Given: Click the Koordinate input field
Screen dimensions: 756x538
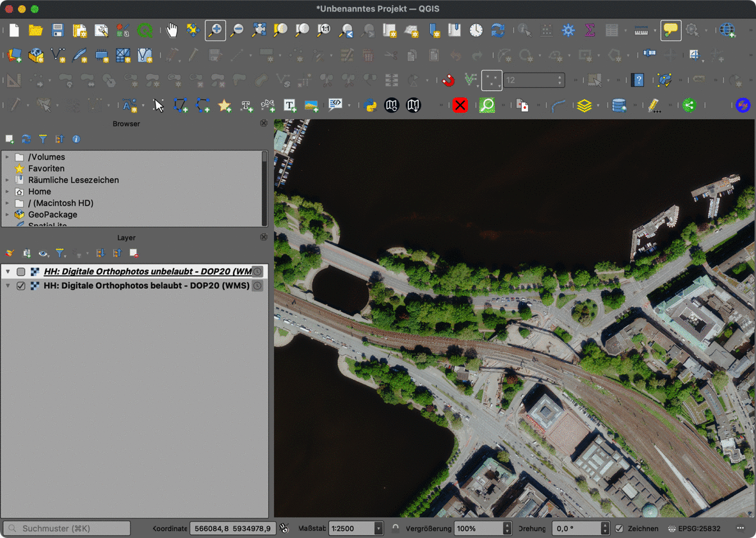Looking at the screenshot, I should [233, 528].
